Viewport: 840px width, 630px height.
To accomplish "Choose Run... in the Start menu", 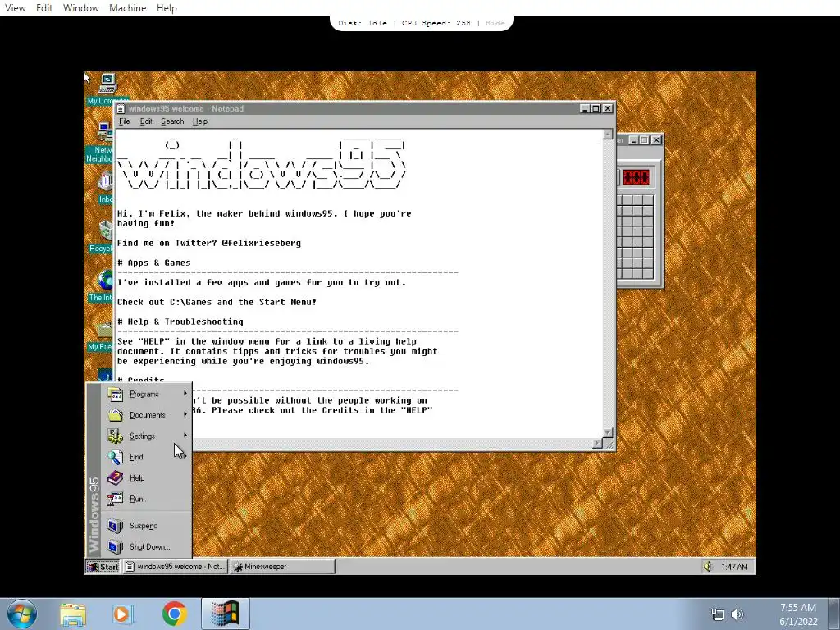I will click(x=146, y=499).
